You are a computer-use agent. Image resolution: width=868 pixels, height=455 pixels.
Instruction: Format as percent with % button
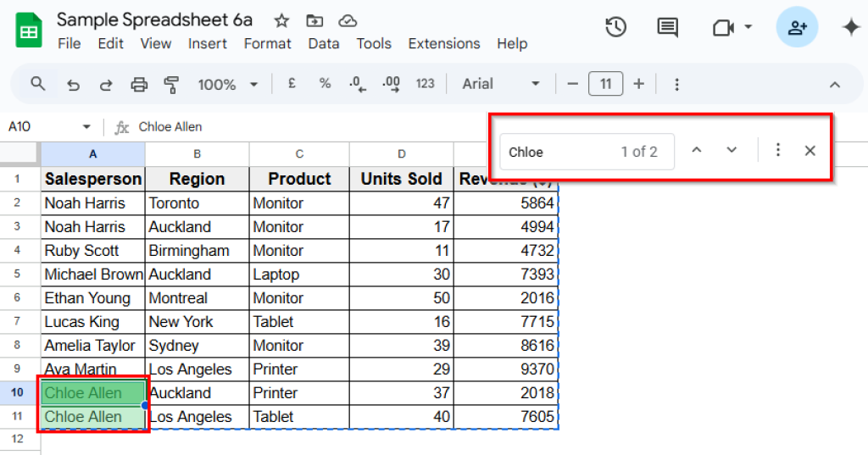pos(325,84)
